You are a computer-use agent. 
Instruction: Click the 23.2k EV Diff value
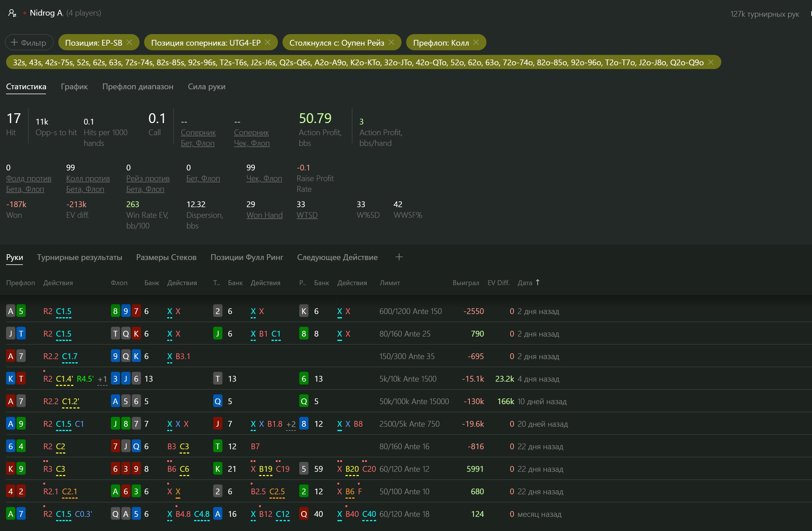[x=505, y=379]
